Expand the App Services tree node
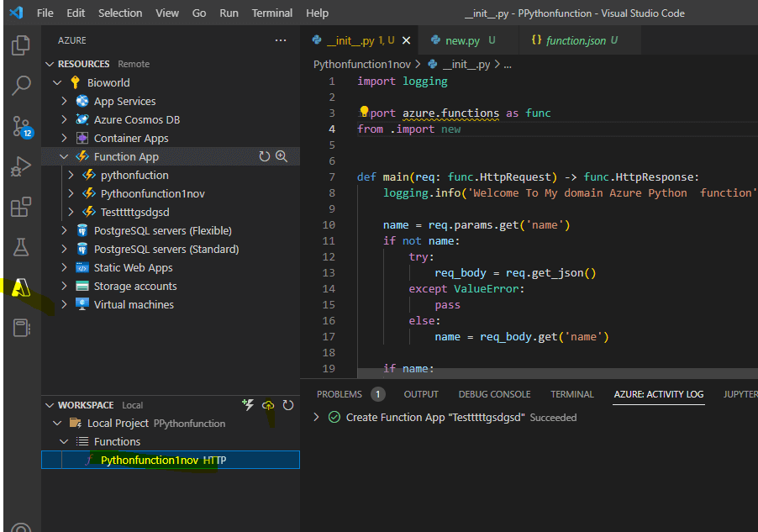 [64, 101]
